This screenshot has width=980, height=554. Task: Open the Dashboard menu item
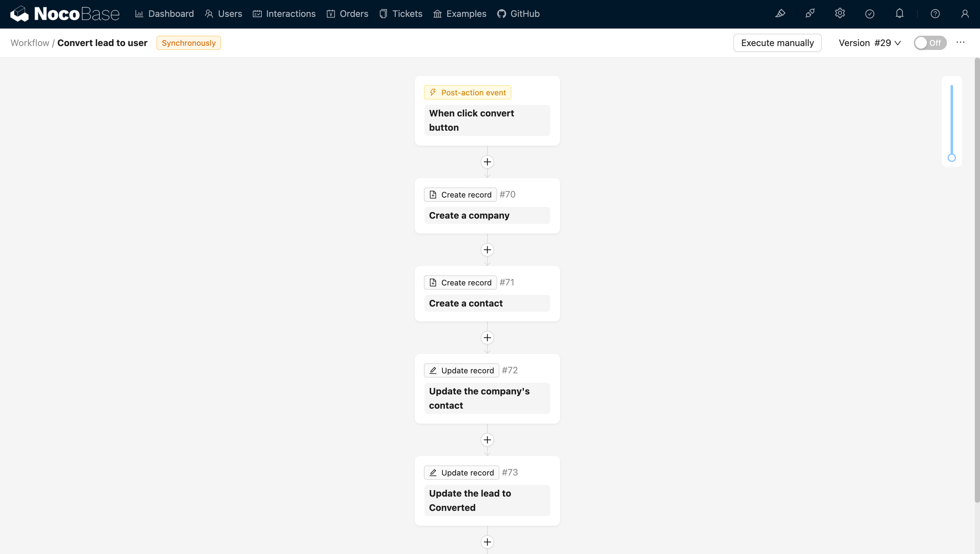click(164, 14)
